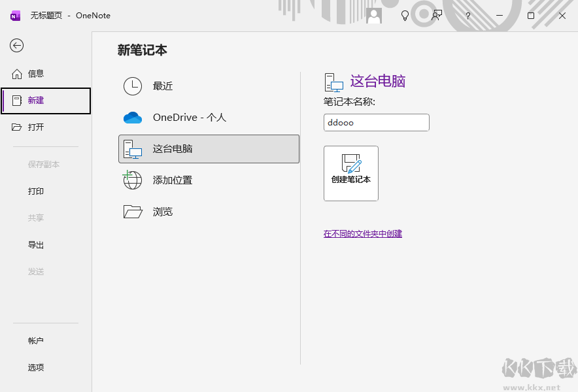Click the OneNote app icon in title bar
The image size is (578, 392).
(14, 15)
